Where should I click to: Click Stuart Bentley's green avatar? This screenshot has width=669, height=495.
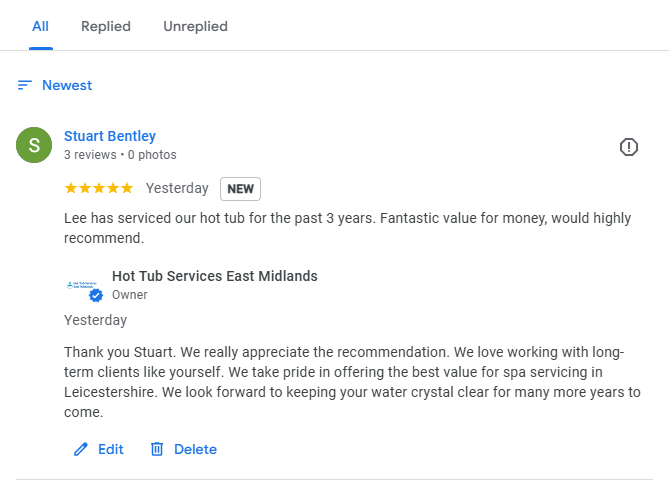coord(34,145)
